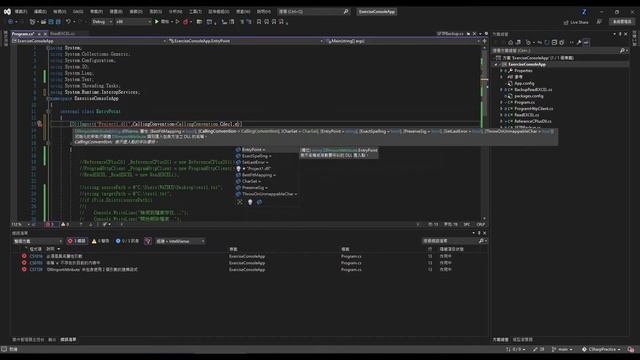Toggle the editor warning indicator near zoom level

pos(65,224)
